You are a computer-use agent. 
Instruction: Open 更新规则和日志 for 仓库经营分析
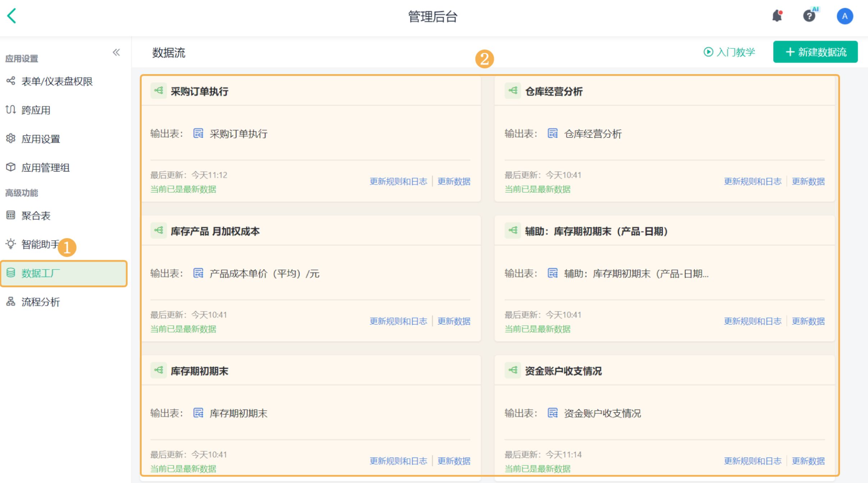[753, 181]
